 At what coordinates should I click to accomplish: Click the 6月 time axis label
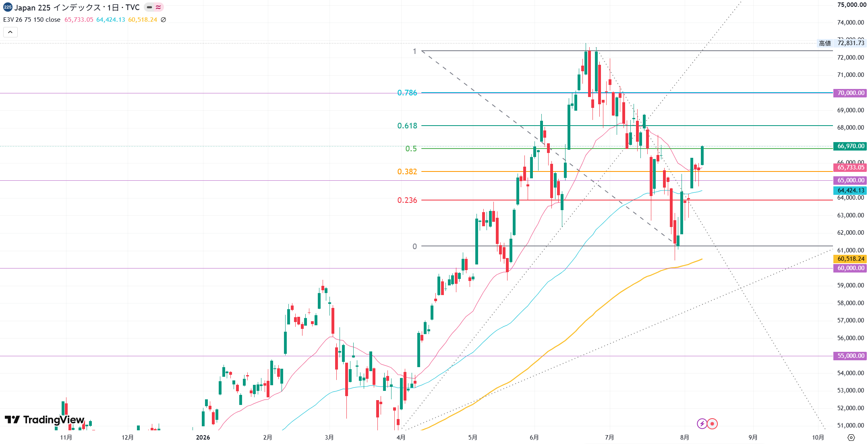click(x=534, y=438)
